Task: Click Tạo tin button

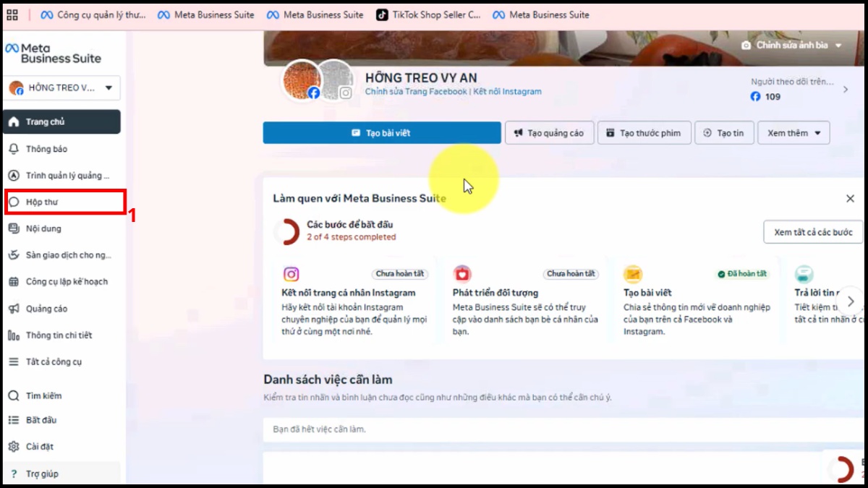Action: (x=724, y=133)
